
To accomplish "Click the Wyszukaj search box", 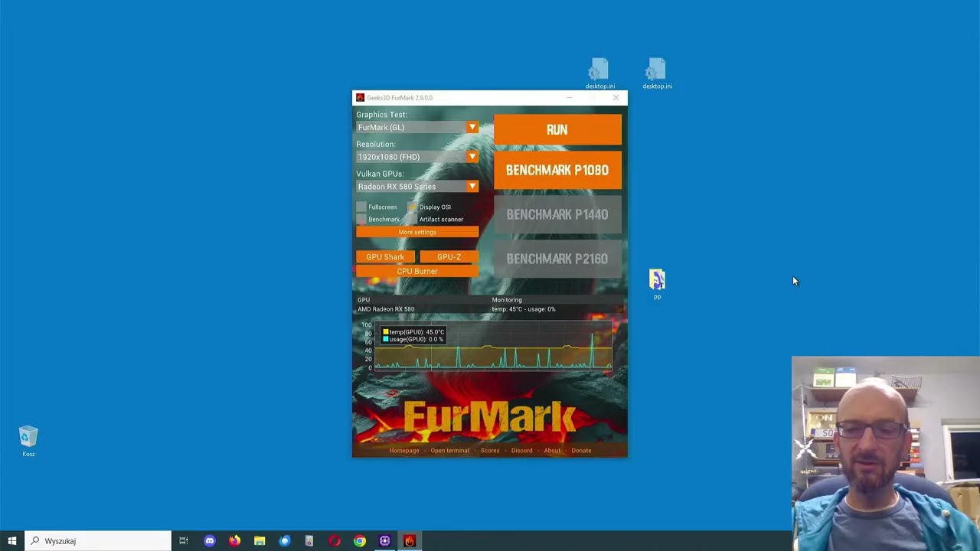I will [x=98, y=541].
